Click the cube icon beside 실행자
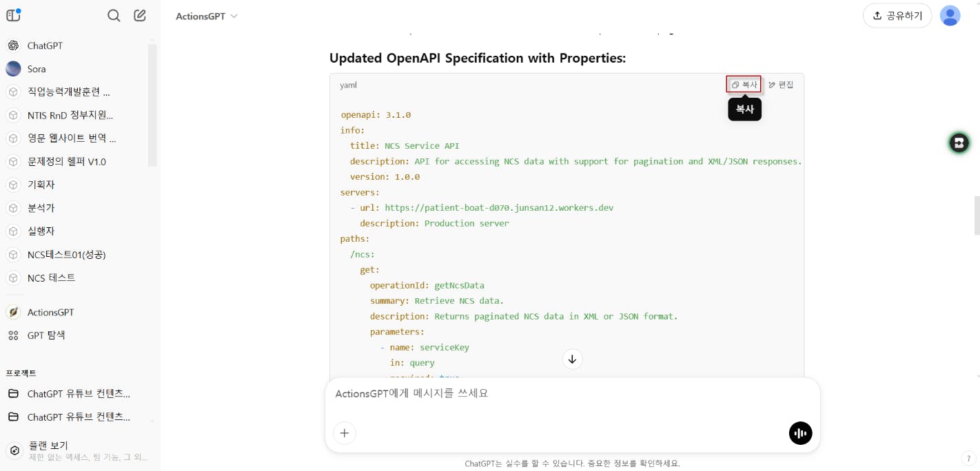 click(13, 231)
